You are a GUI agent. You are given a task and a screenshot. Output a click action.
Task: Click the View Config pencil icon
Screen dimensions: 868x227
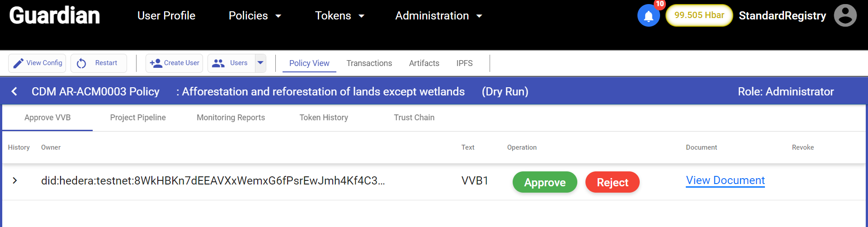pyautogui.click(x=18, y=63)
